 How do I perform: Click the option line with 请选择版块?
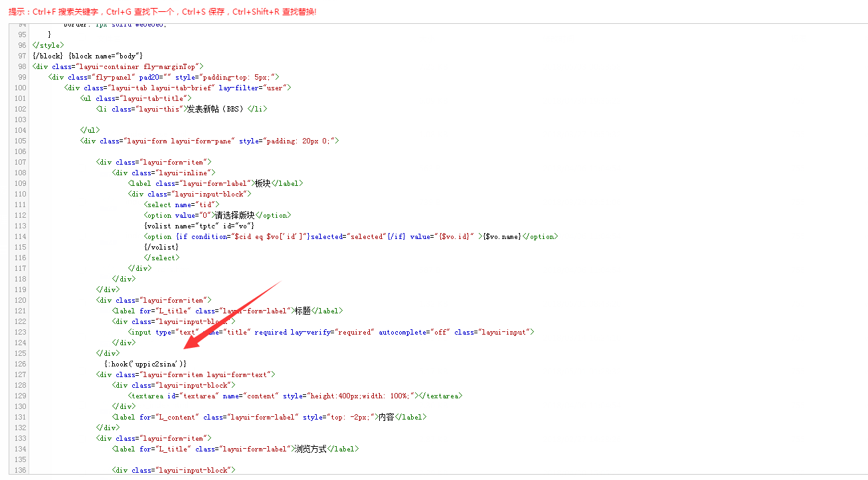click(x=217, y=215)
